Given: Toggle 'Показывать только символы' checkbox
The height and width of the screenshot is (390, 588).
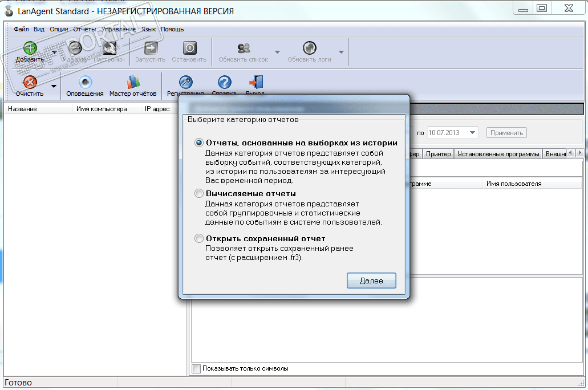Looking at the screenshot, I should point(196,369).
